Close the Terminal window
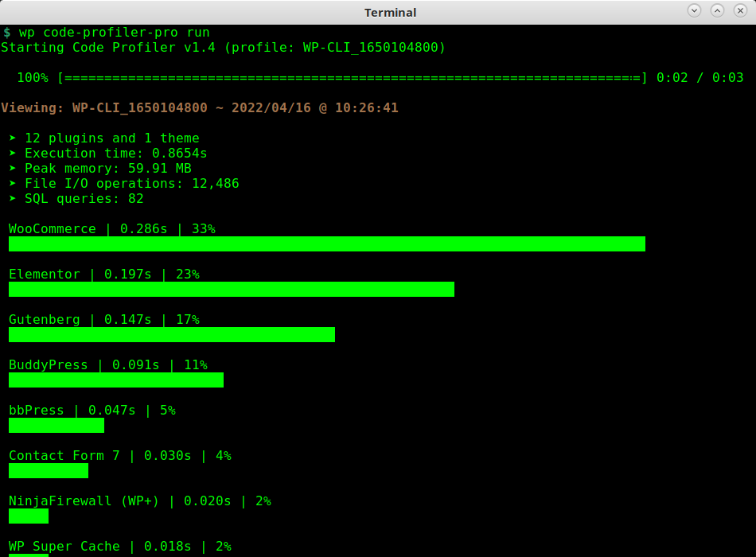Screen dimensions: 756x557 (740, 10)
